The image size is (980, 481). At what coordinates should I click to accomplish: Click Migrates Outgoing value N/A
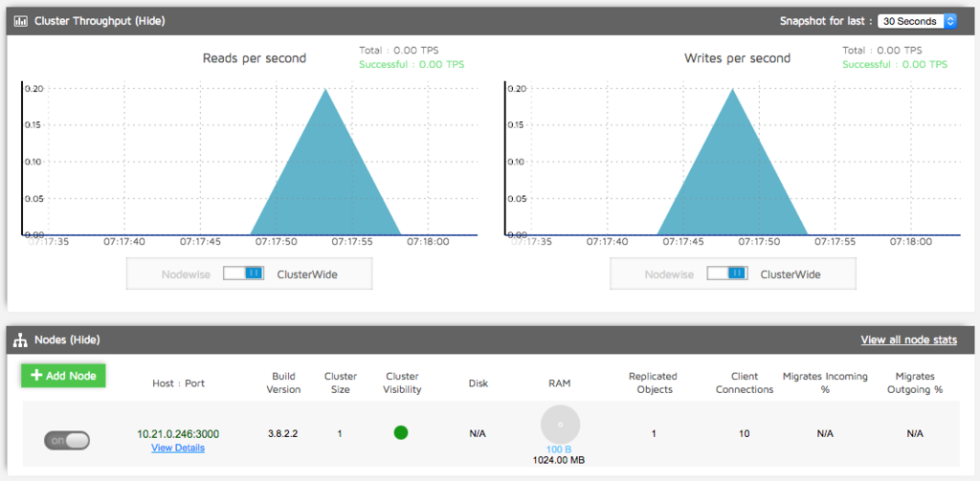click(914, 433)
